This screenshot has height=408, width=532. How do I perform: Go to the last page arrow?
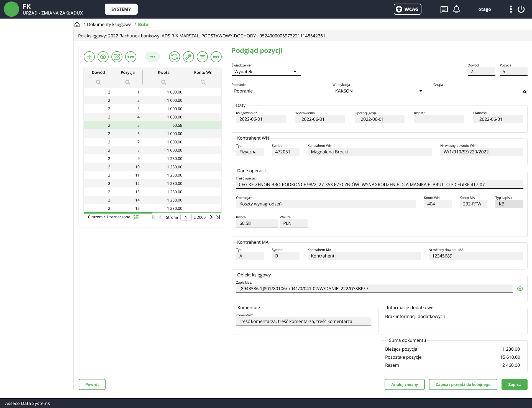218,217
